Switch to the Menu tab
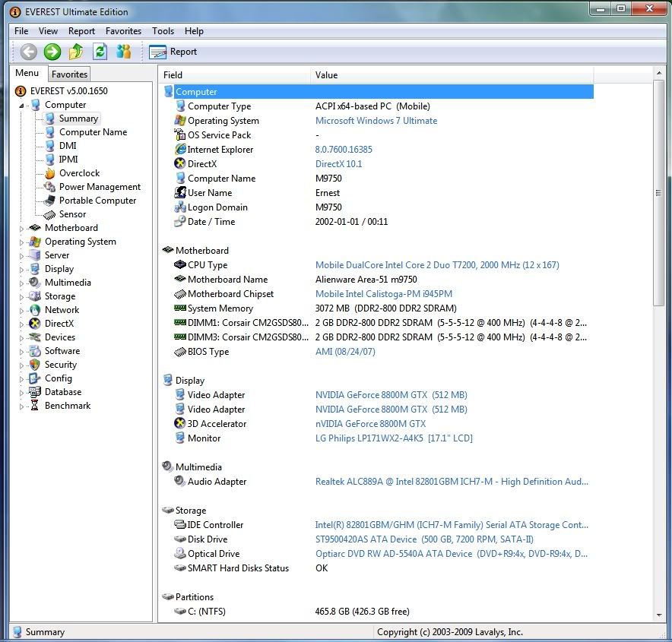The width and height of the screenshot is (672, 642). pos(27,73)
